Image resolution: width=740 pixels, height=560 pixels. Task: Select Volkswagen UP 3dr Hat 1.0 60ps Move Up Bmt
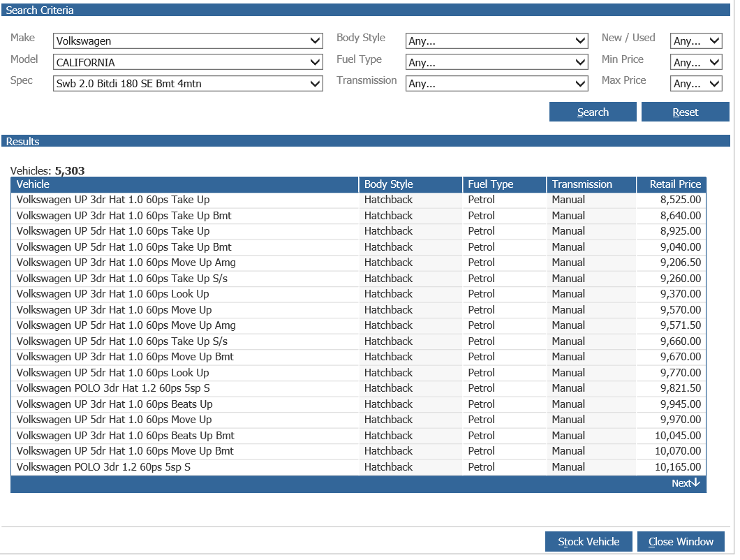pyautogui.click(x=358, y=357)
